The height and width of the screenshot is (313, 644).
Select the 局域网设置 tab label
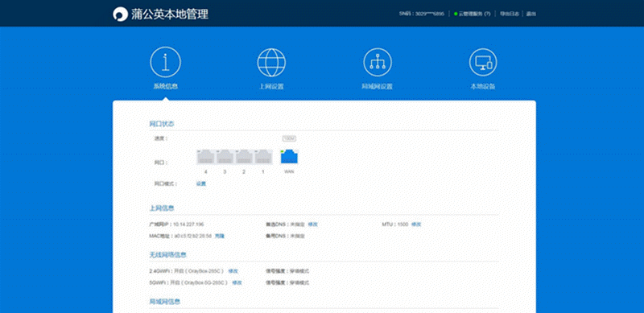click(x=377, y=87)
